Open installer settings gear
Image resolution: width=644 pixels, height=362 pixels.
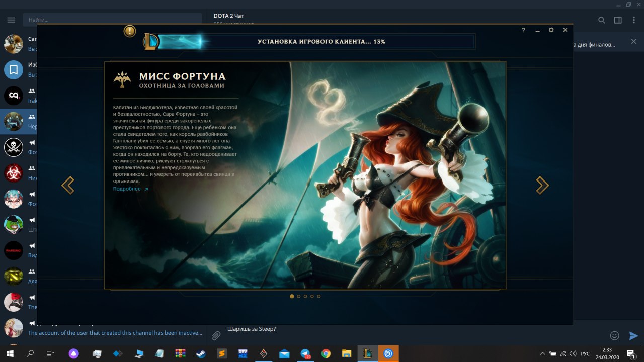(551, 30)
